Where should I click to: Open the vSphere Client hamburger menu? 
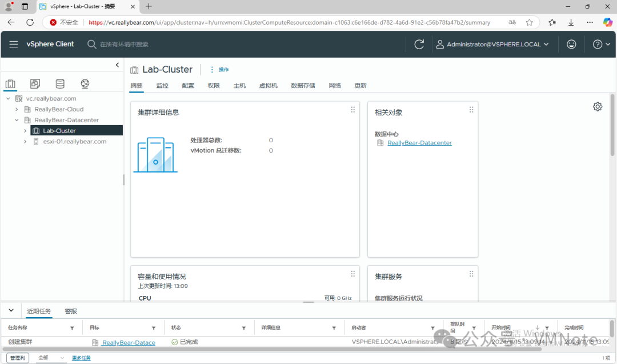click(14, 44)
